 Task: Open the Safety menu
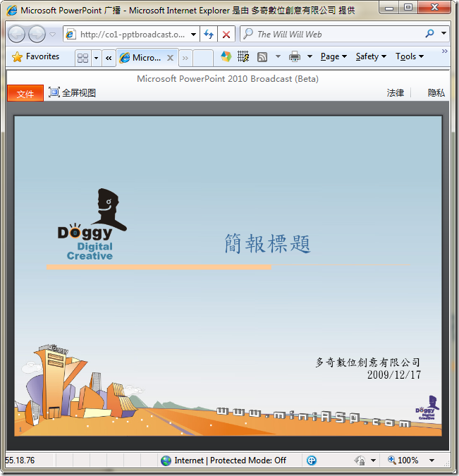371,56
